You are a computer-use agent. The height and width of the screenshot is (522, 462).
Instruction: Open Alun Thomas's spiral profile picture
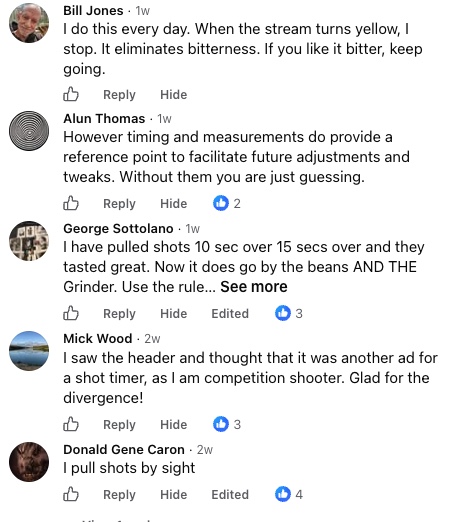[29, 131]
